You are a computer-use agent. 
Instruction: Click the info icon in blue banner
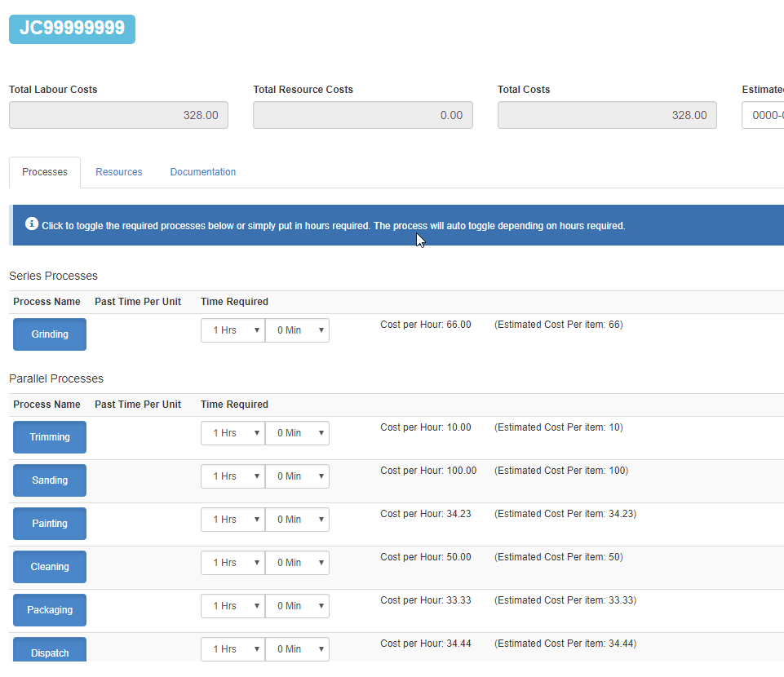point(32,223)
